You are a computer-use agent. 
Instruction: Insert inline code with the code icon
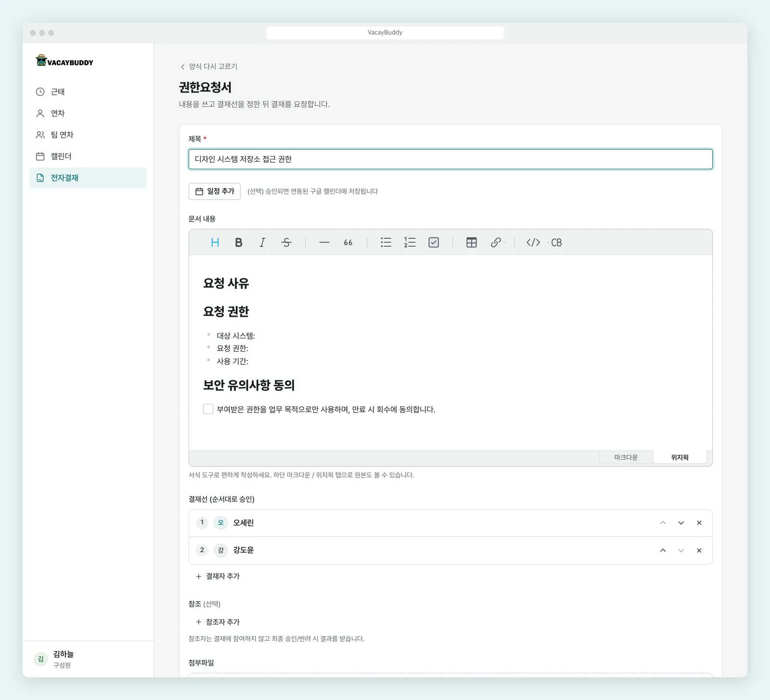click(533, 243)
